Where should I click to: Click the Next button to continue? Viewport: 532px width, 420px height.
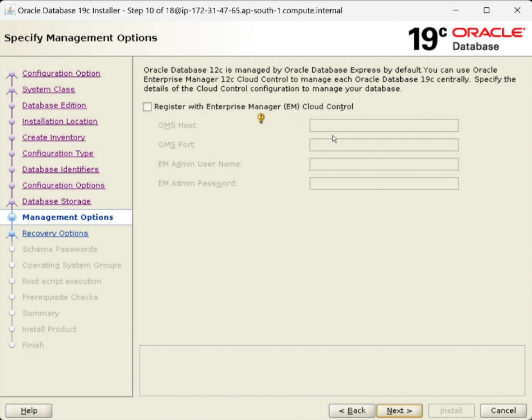pyautogui.click(x=399, y=411)
